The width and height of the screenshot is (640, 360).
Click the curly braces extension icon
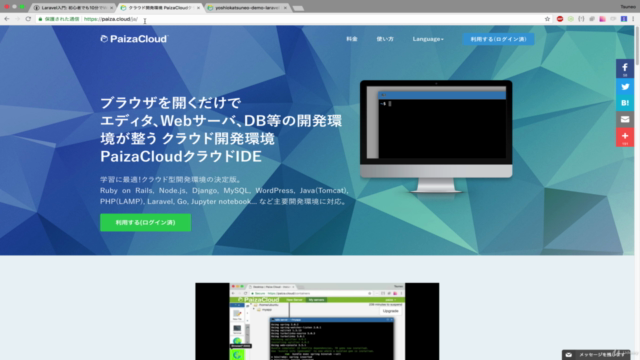coord(581,19)
